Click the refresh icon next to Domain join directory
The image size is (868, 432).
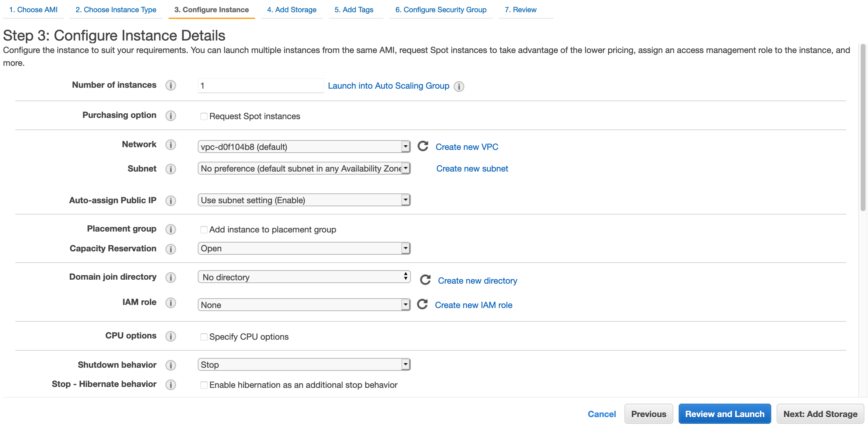pos(422,280)
